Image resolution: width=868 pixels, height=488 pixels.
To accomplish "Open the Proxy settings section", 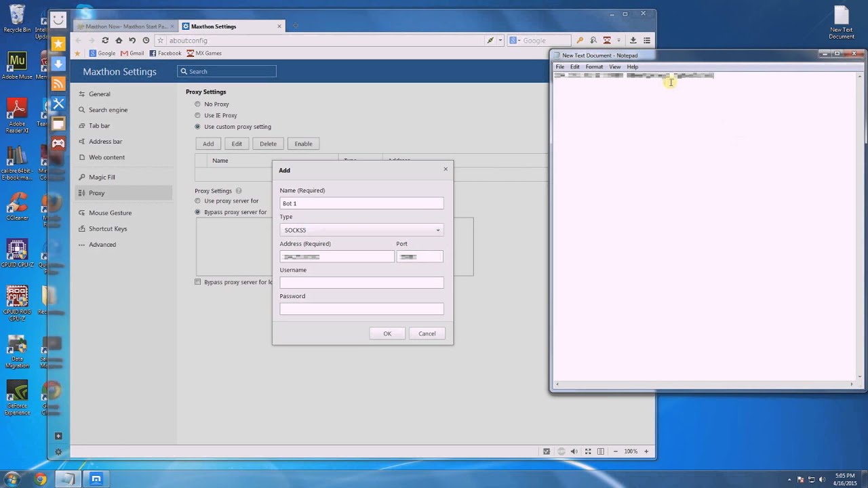I will (x=123, y=193).
